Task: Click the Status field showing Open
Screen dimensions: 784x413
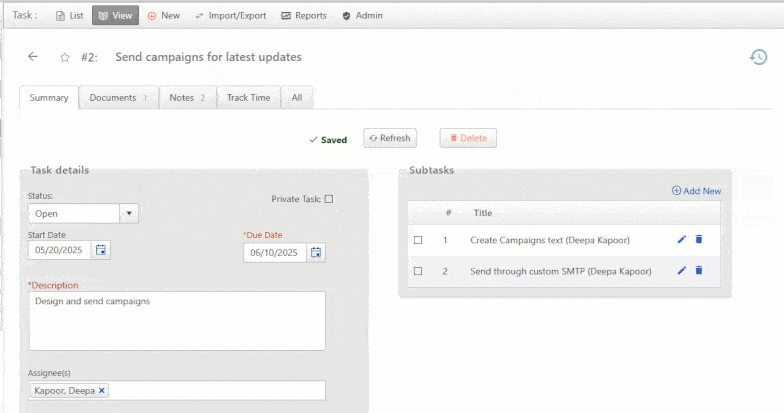Action: point(74,214)
